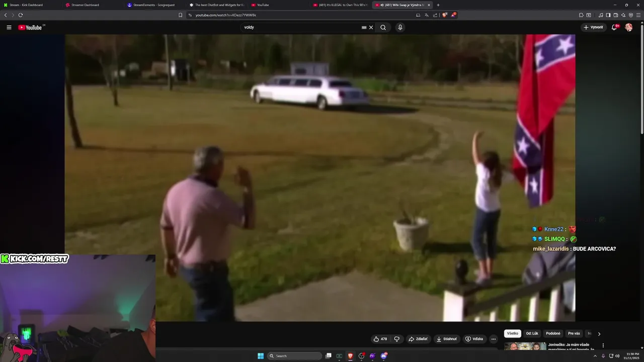Open the Windows Start menu
The height and width of the screenshot is (362, 644).
pos(261,356)
